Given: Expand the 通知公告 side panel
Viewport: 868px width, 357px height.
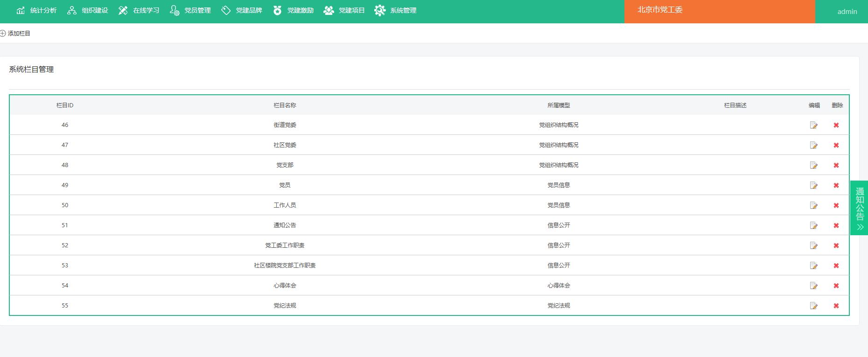Looking at the screenshot, I should tap(859, 208).
